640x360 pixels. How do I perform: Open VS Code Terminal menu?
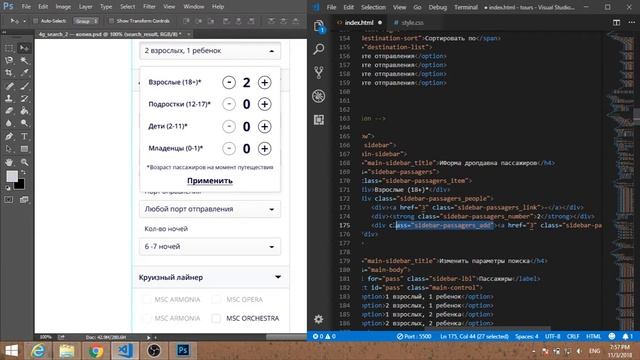pyautogui.click(x=466, y=7)
